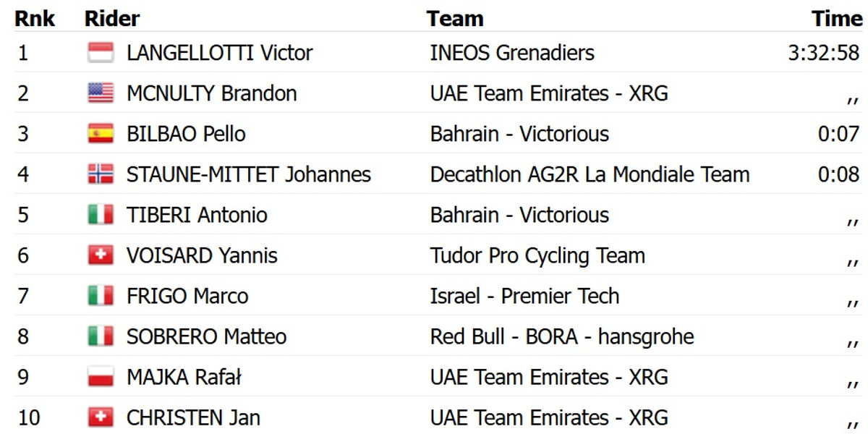Click the Italian flag beside Tiberi
Viewport: 868px width, 434px height.
coord(101,215)
